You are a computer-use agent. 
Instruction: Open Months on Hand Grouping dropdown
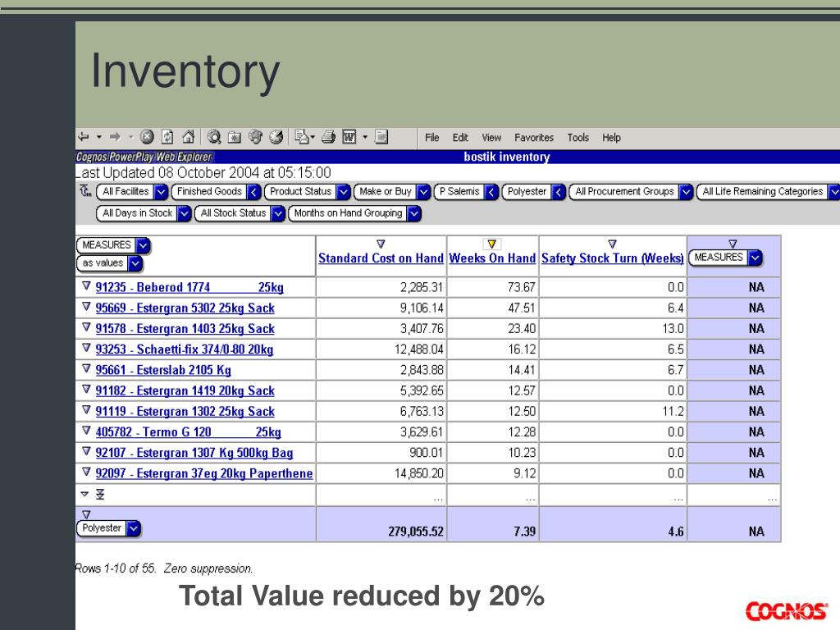pos(413,213)
